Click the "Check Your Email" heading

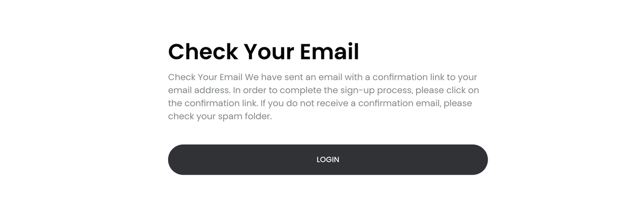coord(263,52)
